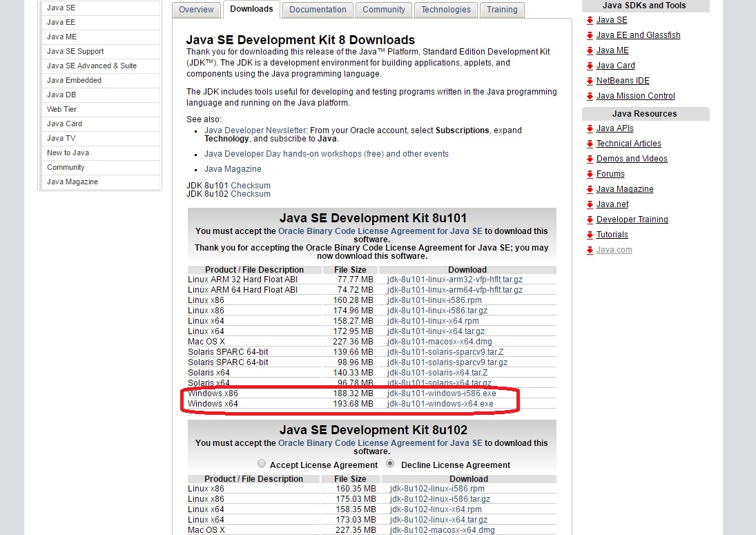
Task: Click red arrow icon beside Java Card link
Action: pyautogui.click(x=590, y=66)
